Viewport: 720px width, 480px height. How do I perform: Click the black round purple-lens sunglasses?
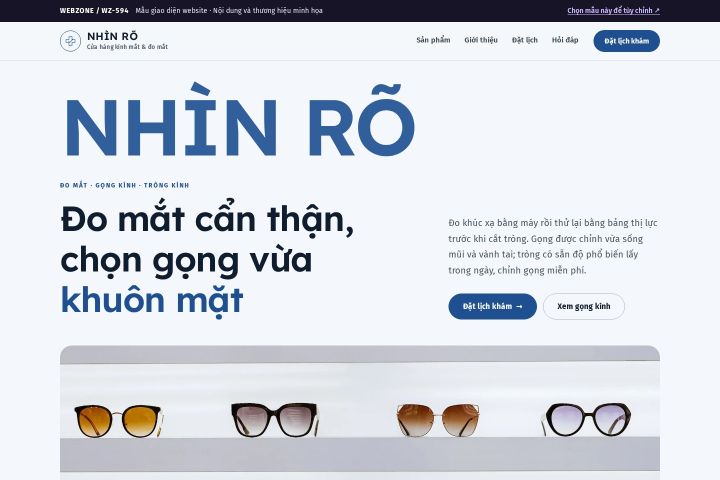[x=587, y=419]
